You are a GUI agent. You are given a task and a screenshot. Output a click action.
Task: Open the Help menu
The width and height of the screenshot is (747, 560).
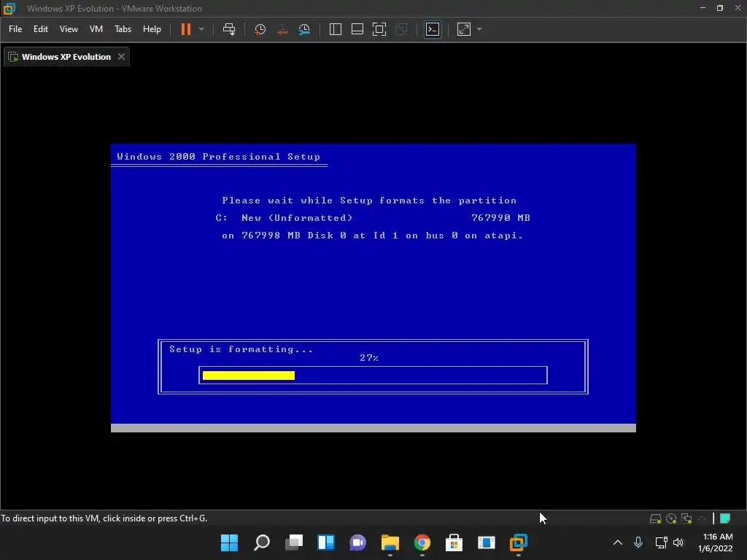[152, 29]
